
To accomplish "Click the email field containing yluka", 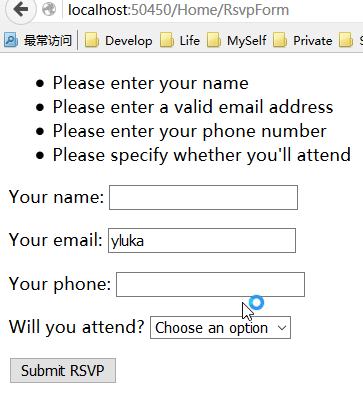I will 202,240.
